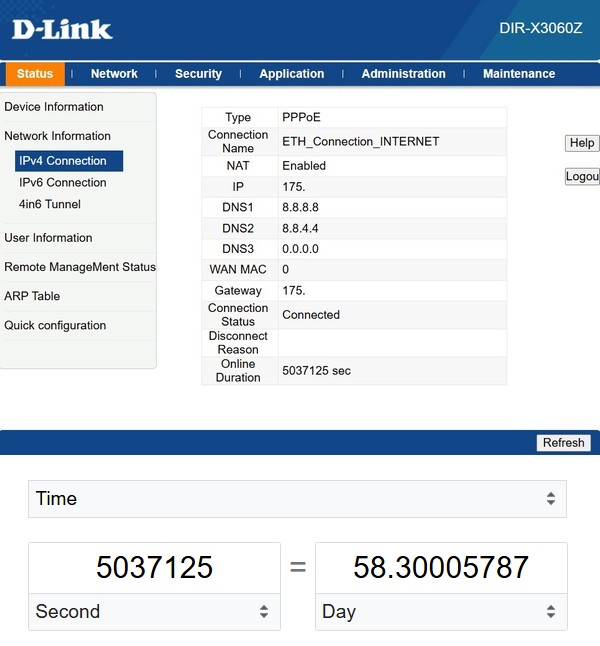
Task: Open the Status tab
Action: click(x=35, y=74)
